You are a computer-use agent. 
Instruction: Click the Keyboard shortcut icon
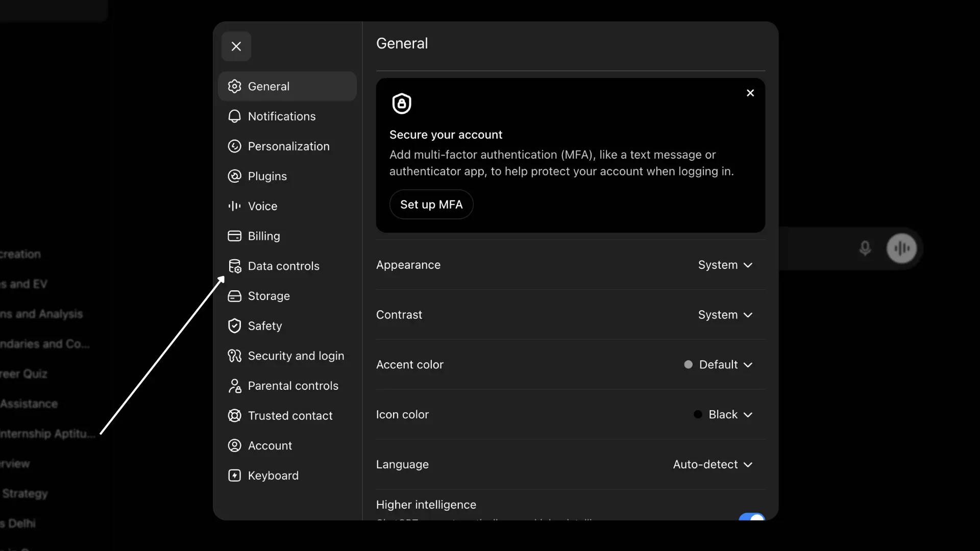click(234, 475)
